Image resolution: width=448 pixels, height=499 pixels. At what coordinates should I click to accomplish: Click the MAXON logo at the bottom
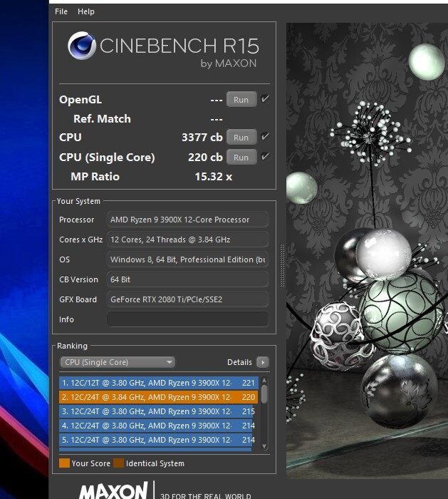(x=113, y=490)
